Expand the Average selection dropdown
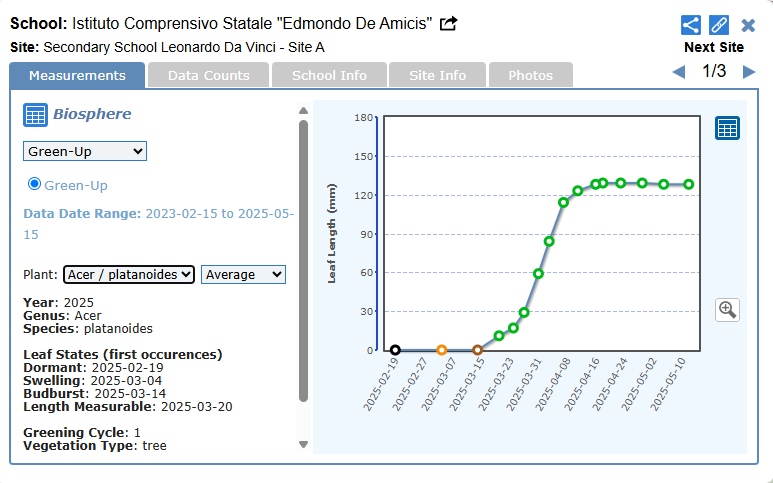 coord(243,274)
